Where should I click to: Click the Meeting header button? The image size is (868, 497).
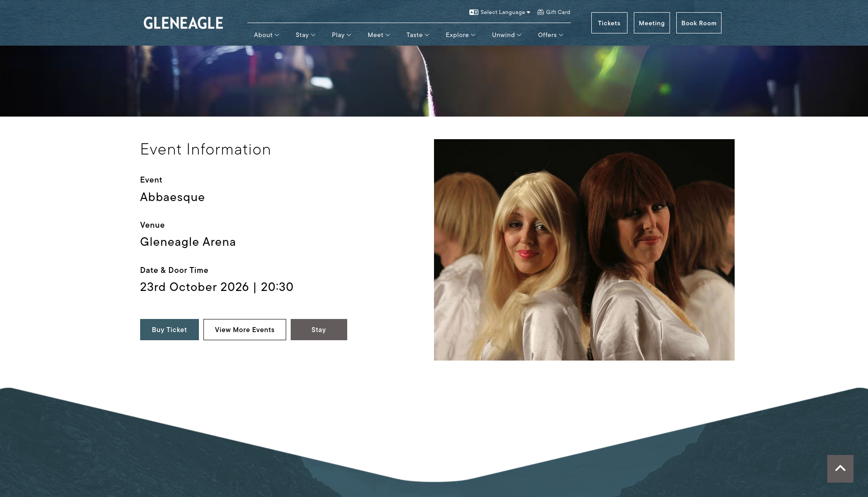coord(651,23)
